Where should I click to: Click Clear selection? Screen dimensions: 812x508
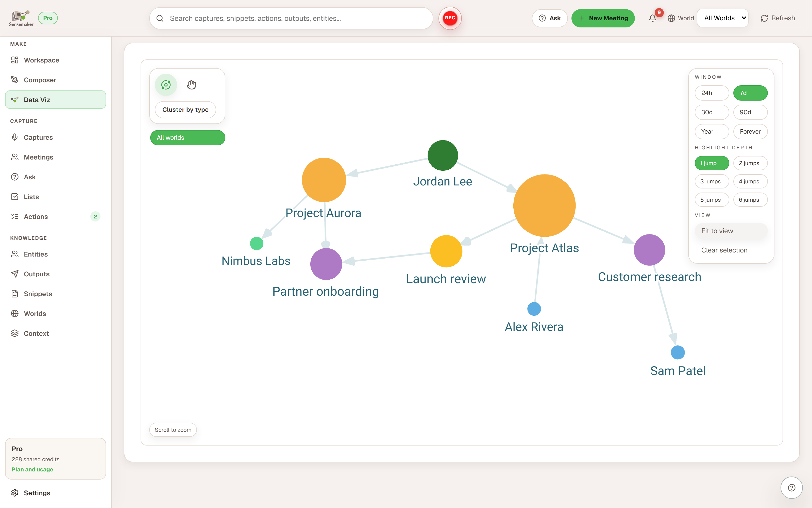click(731, 250)
